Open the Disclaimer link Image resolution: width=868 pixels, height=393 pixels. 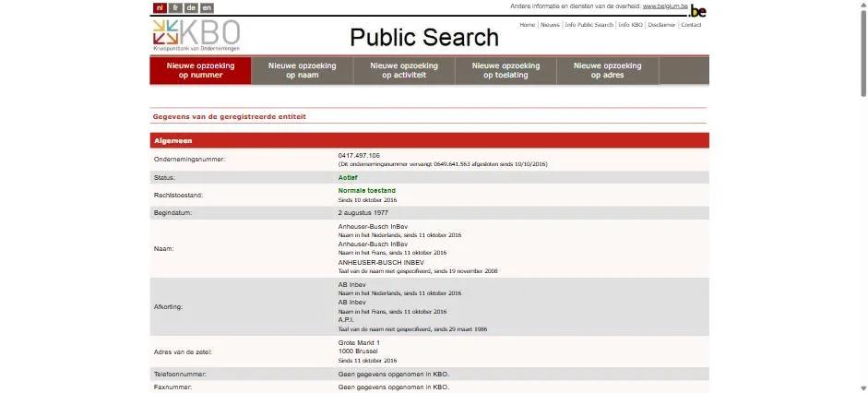(x=661, y=25)
